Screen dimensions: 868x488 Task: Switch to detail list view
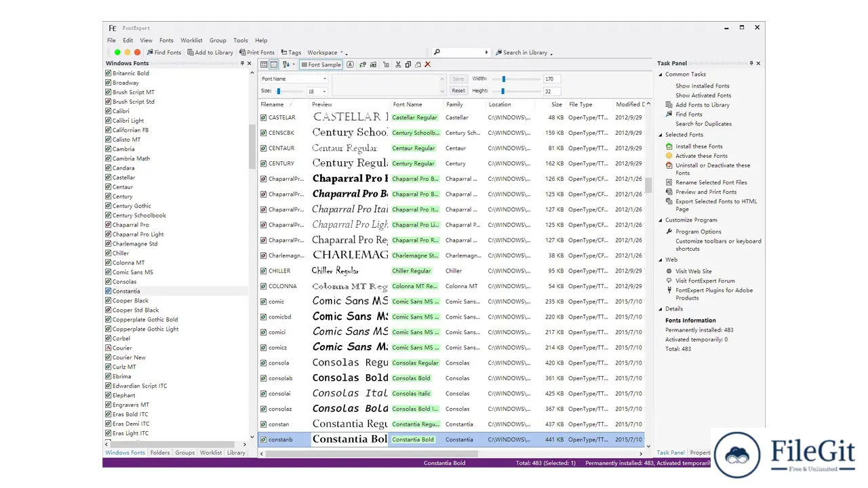point(274,64)
